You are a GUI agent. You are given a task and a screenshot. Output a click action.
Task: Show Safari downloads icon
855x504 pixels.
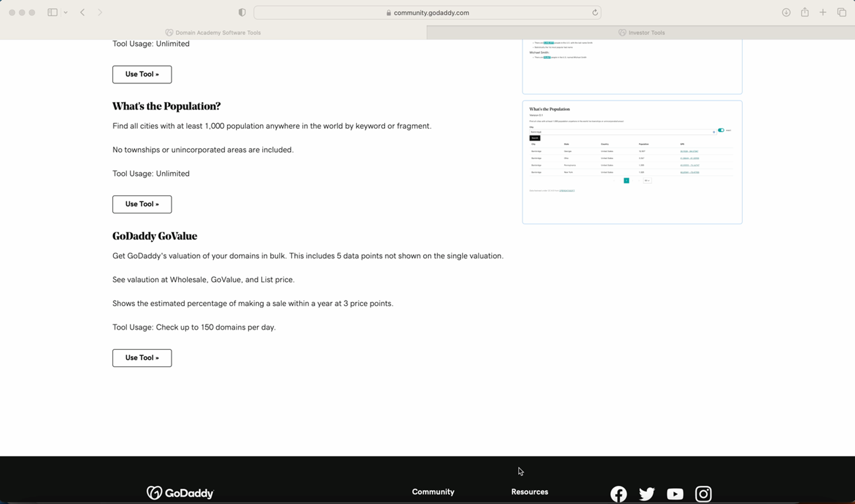click(786, 12)
